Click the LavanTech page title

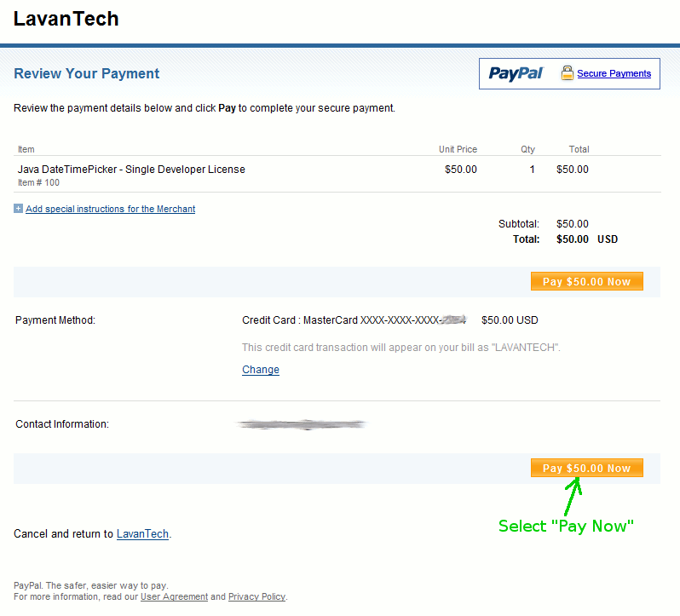pyautogui.click(x=66, y=19)
